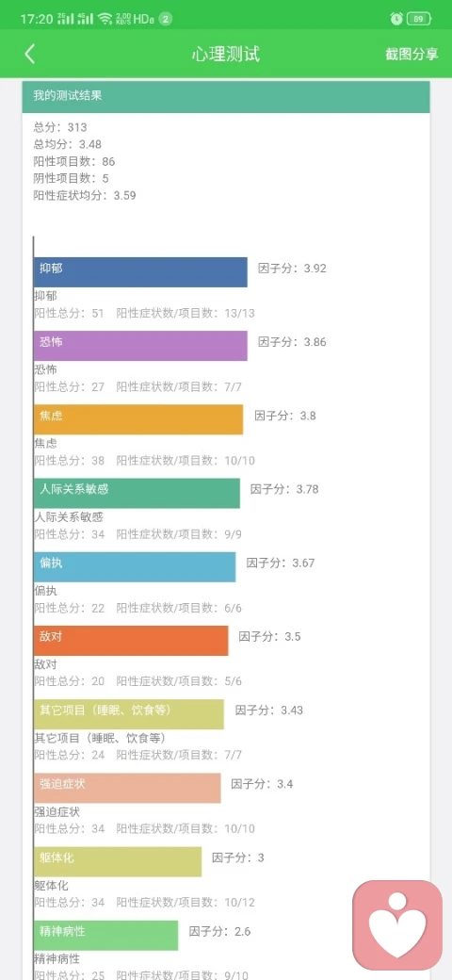Tap the back arrow icon

tap(30, 54)
